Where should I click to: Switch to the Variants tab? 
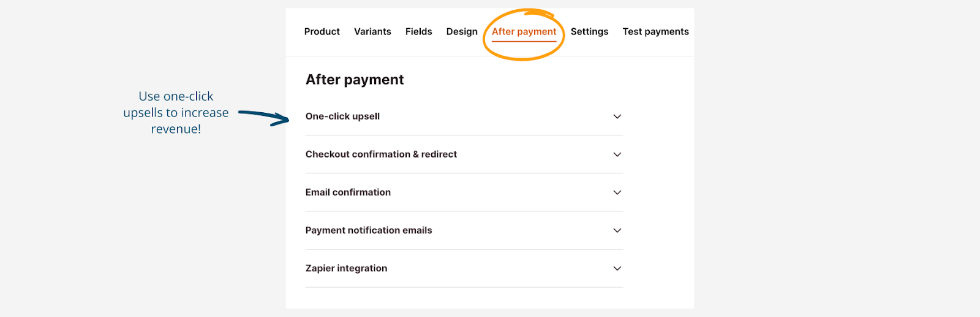pos(372,32)
